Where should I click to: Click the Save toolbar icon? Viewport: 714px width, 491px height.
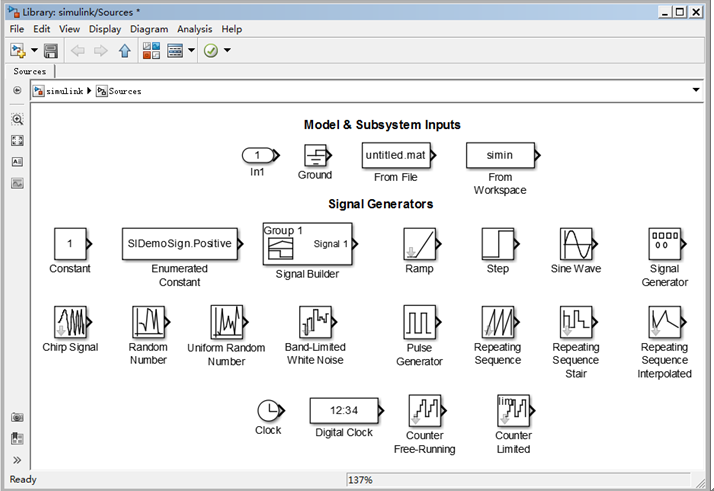click(50, 50)
